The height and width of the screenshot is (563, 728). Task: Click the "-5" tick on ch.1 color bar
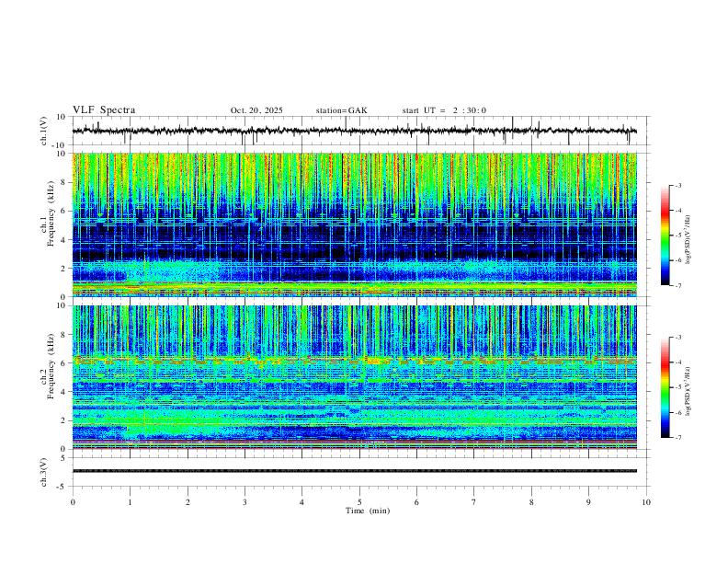(677, 236)
